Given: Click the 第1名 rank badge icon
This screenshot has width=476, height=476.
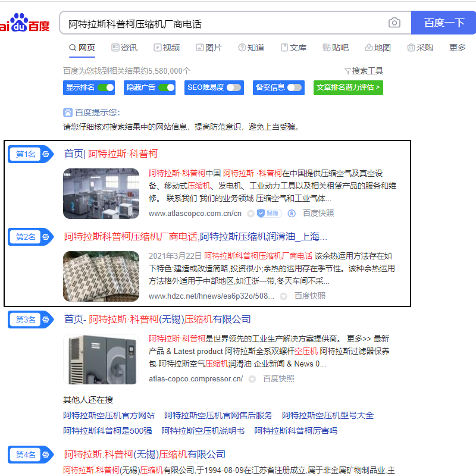Looking at the screenshot, I should coord(31,154).
